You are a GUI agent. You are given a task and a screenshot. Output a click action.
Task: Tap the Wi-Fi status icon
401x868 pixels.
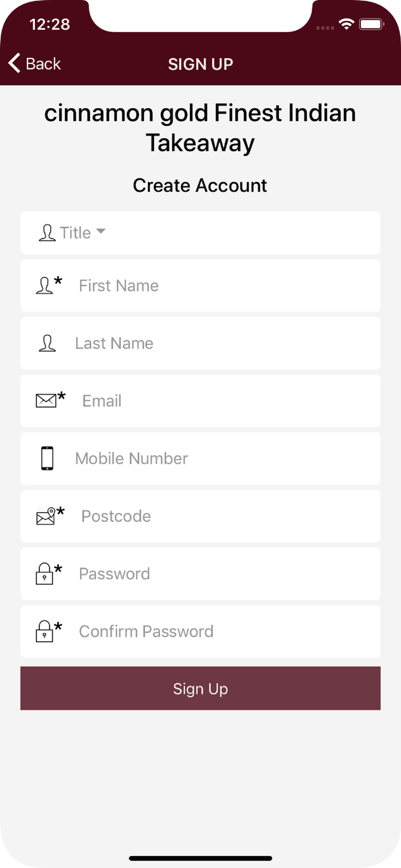coord(346,24)
